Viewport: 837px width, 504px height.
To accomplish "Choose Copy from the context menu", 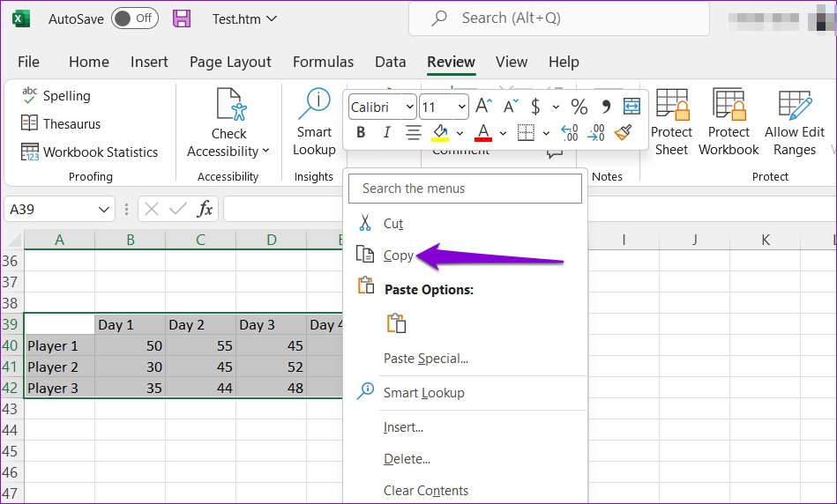I will click(x=465, y=256).
